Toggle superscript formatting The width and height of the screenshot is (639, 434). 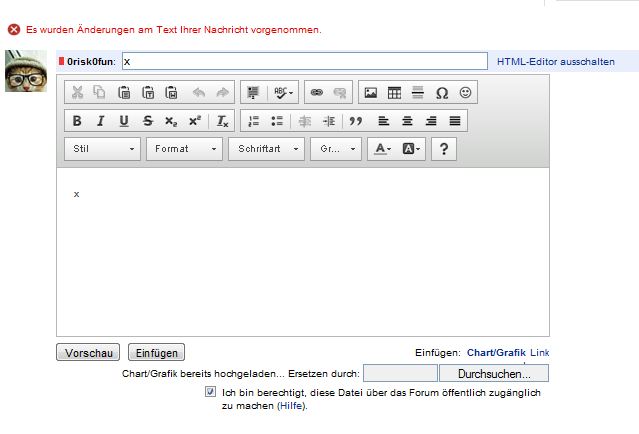point(195,121)
